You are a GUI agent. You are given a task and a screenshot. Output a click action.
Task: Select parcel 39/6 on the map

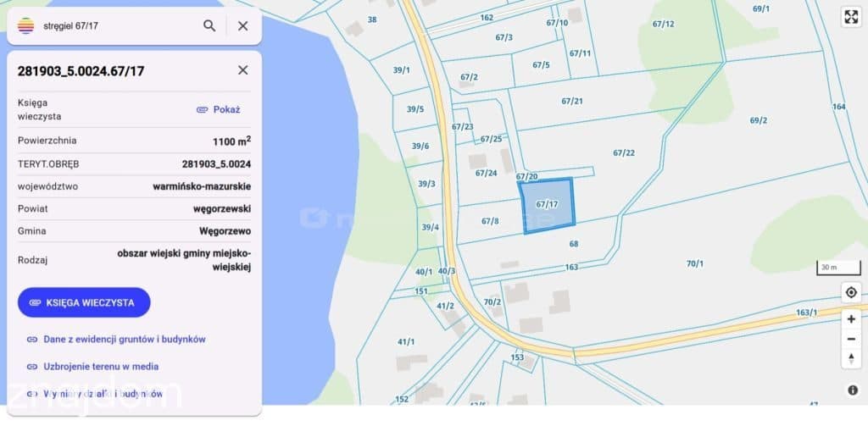pos(420,146)
